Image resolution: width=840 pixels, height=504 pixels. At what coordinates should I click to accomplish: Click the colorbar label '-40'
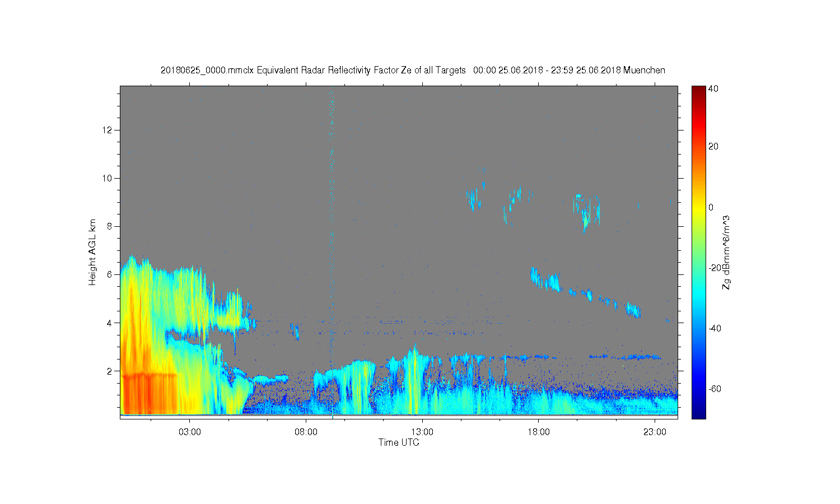[715, 328]
